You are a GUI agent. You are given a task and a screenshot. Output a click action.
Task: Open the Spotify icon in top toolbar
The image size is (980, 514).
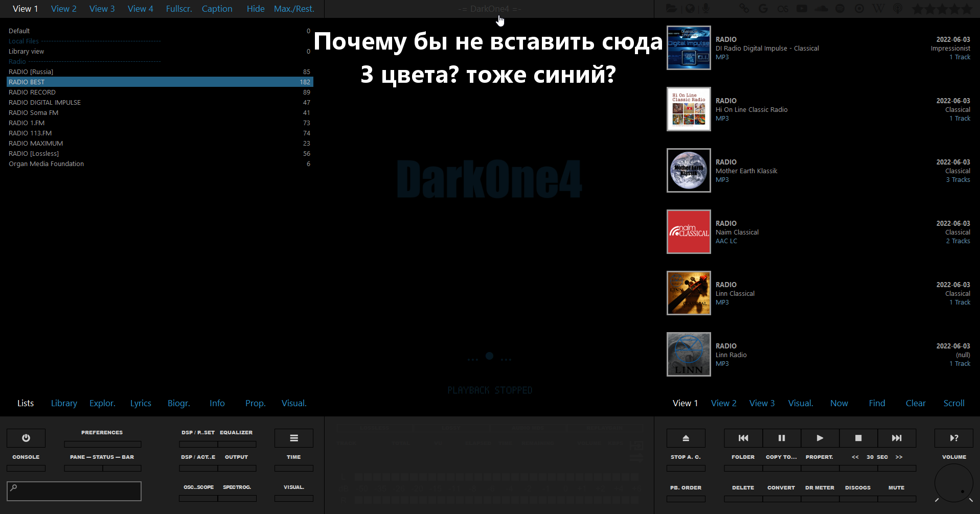click(x=840, y=9)
